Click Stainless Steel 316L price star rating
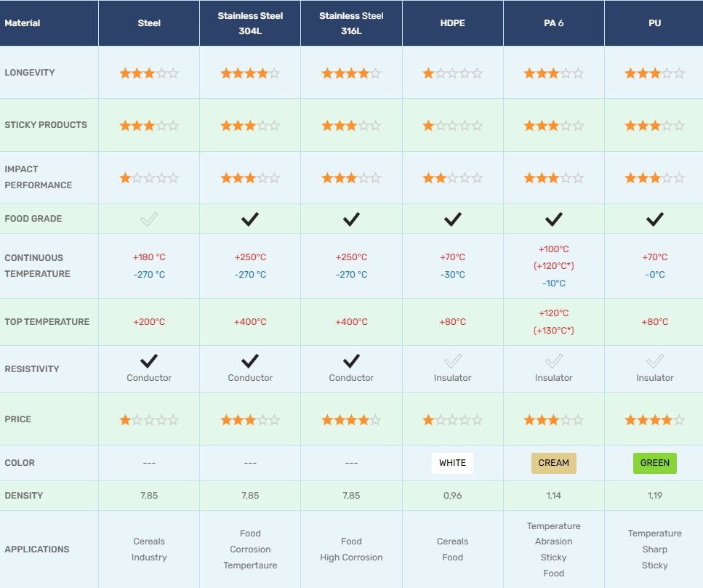Screen dimensions: 703x588 351,420
